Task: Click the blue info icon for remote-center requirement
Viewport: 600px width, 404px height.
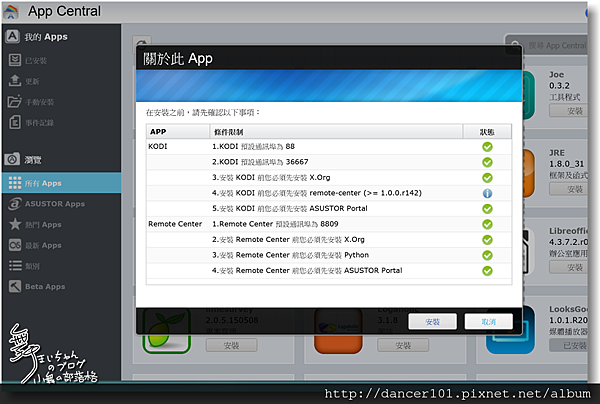Action: click(x=487, y=193)
